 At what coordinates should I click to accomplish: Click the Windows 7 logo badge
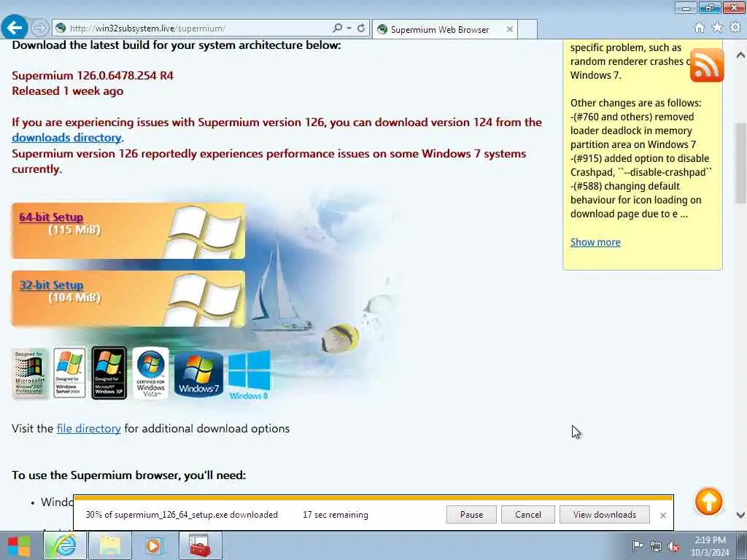(x=198, y=374)
